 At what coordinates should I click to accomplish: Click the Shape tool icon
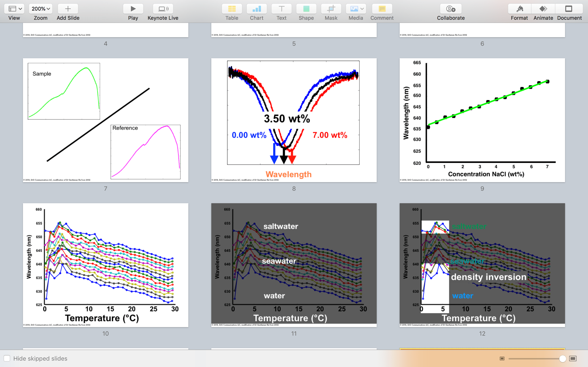pos(306,9)
